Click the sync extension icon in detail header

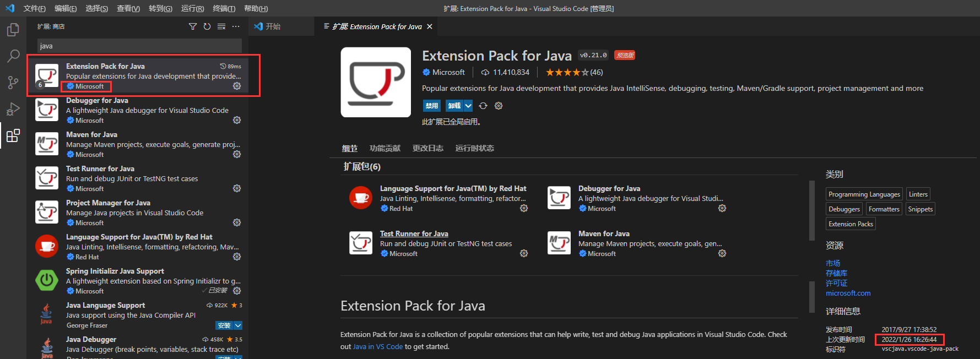[x=483, y=106]
